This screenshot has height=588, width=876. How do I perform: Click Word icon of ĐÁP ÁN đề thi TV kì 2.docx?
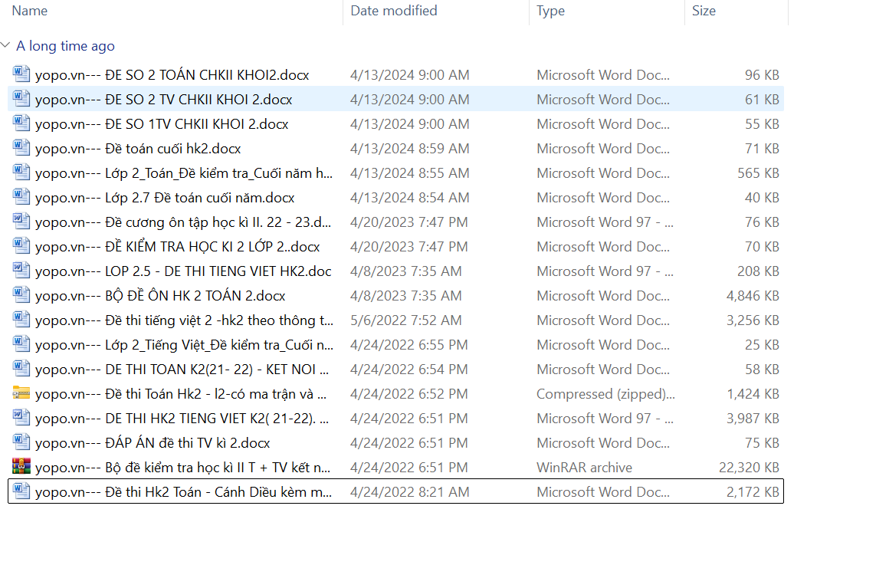pyautogui.click(x=21, y=443)
